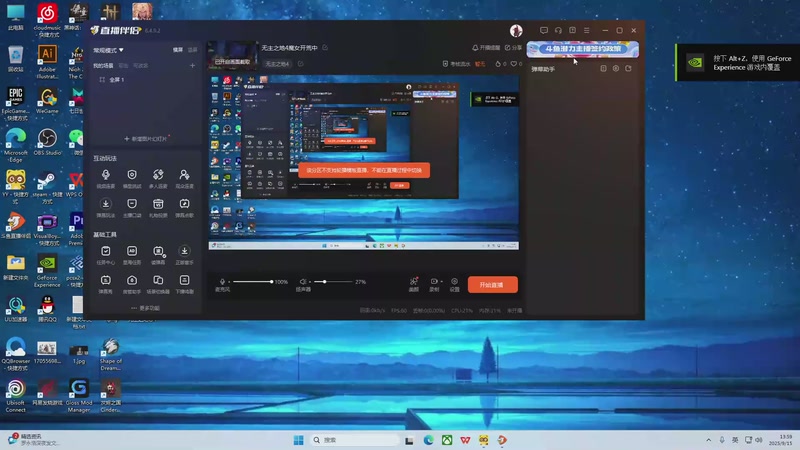Click the user avatar in the title bar
The image size is (800, 450).
pos(516,31)
